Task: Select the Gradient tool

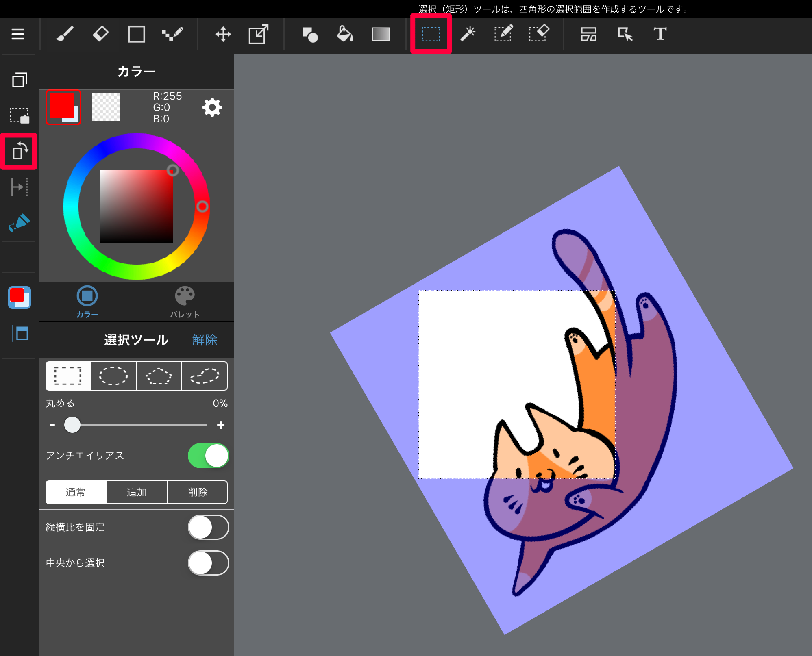Action: [x=381, y=34]
